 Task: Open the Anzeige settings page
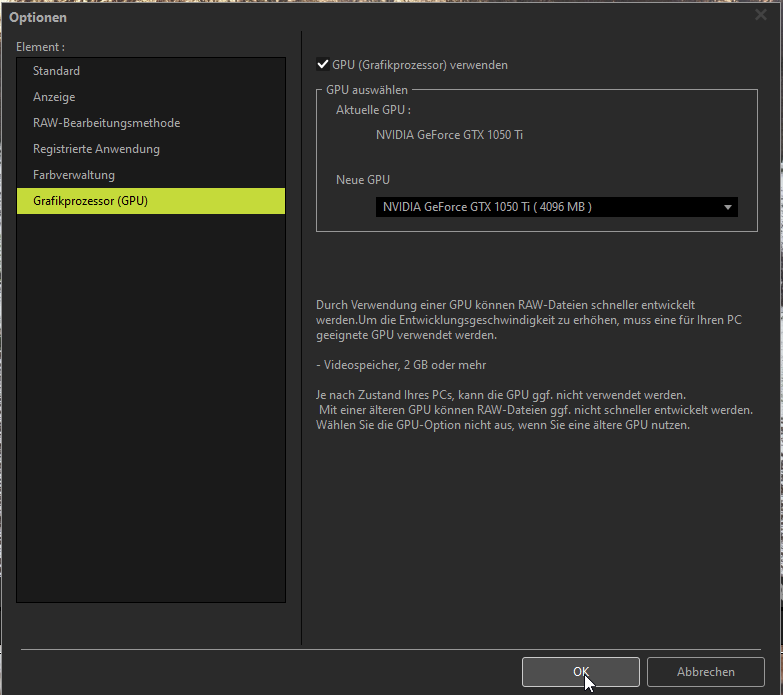point(54,97)
